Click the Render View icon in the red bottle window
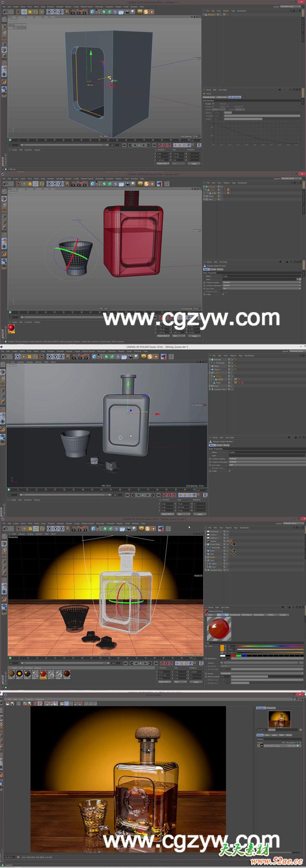306x868 pixels. [73, 184]
